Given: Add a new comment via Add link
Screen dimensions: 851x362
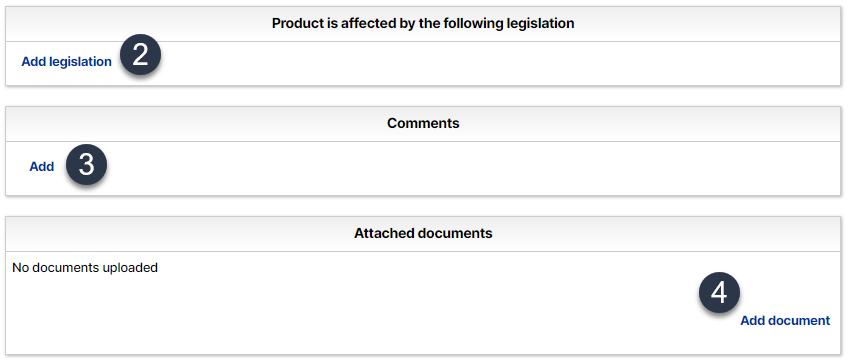Looking at the screenshot, I should tap(42, 167).
